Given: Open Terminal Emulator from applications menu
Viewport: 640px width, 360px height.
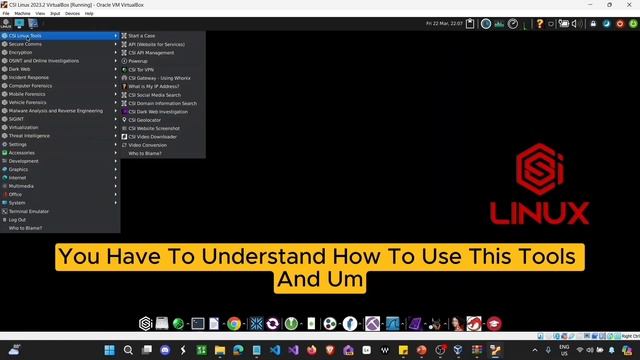Looking at the screenshot, I should click(60, 211).
